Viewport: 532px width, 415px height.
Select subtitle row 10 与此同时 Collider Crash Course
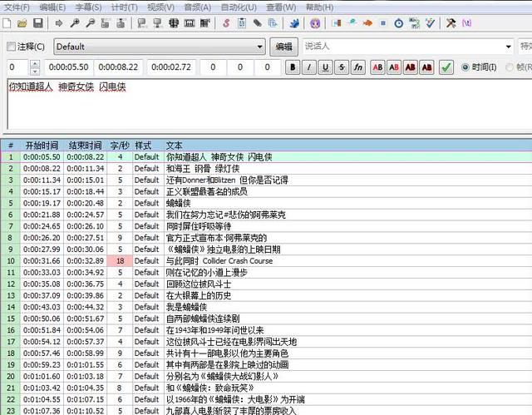tap(266, 261)
